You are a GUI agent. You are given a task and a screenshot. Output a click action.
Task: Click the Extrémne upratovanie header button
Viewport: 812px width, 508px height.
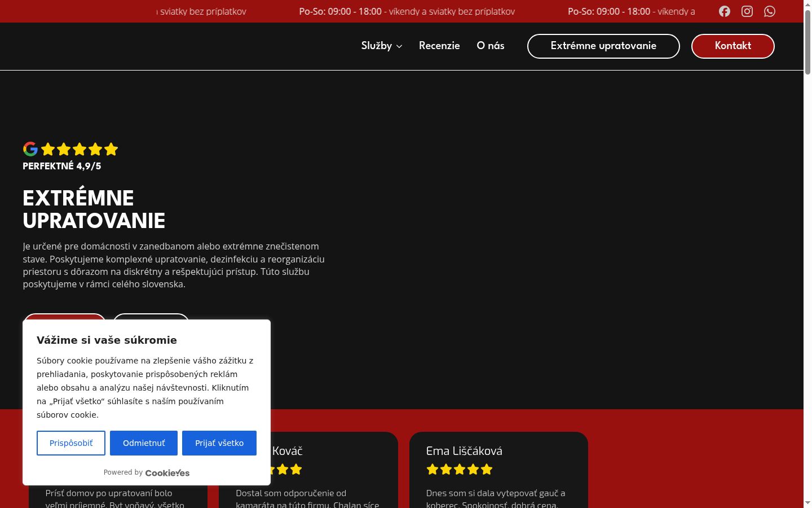coord(603,46)
